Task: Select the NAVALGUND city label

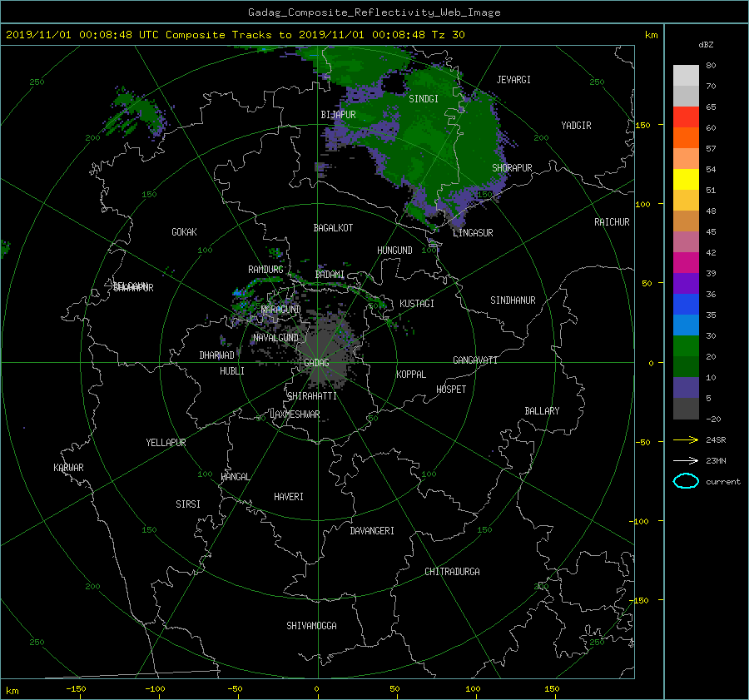Action: tap(275, 338)
